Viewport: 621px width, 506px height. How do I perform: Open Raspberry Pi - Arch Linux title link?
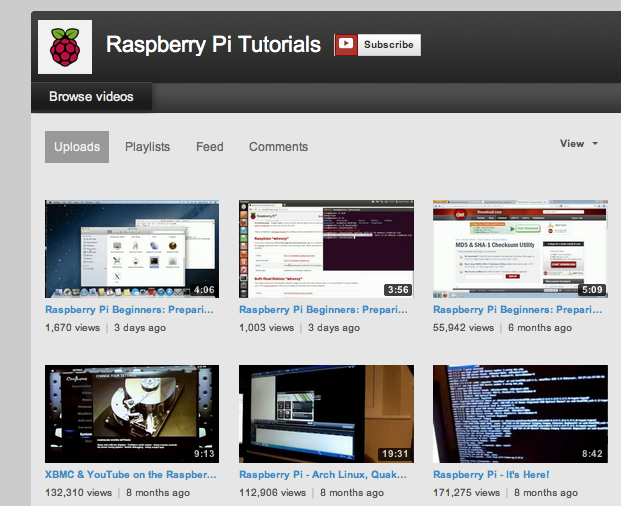click(x=325, y=475)
